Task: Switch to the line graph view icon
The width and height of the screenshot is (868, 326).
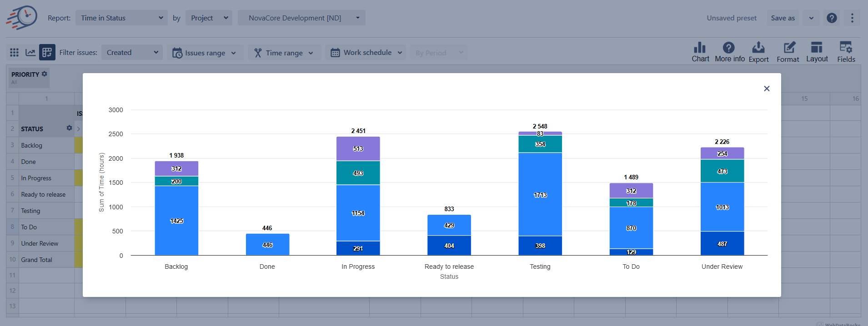Action: coord(30,53)
